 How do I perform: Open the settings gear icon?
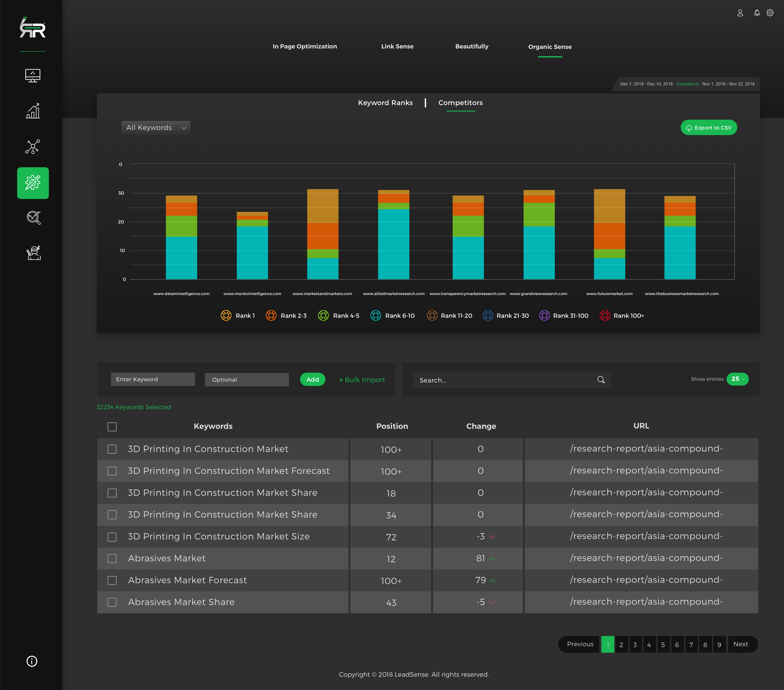tap(770, 13)
